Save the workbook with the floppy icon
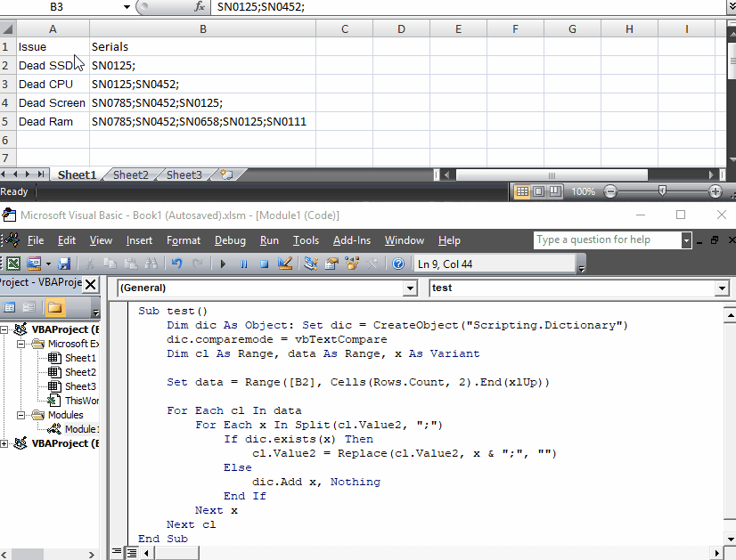Screen dimensions: 736x560 [64, 264]
